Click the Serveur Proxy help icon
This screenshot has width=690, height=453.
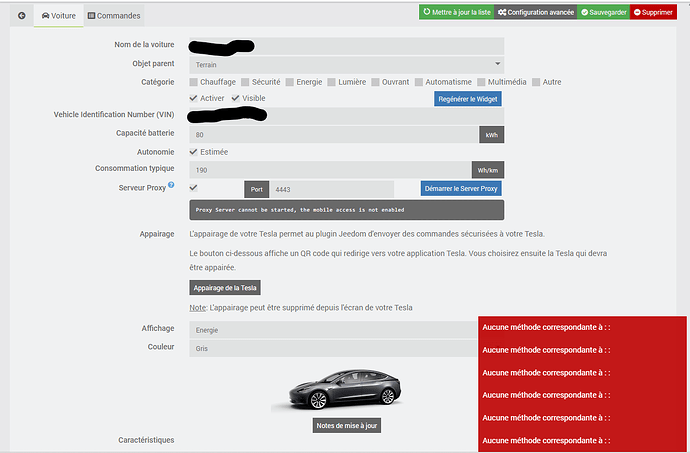pos(171,185)
